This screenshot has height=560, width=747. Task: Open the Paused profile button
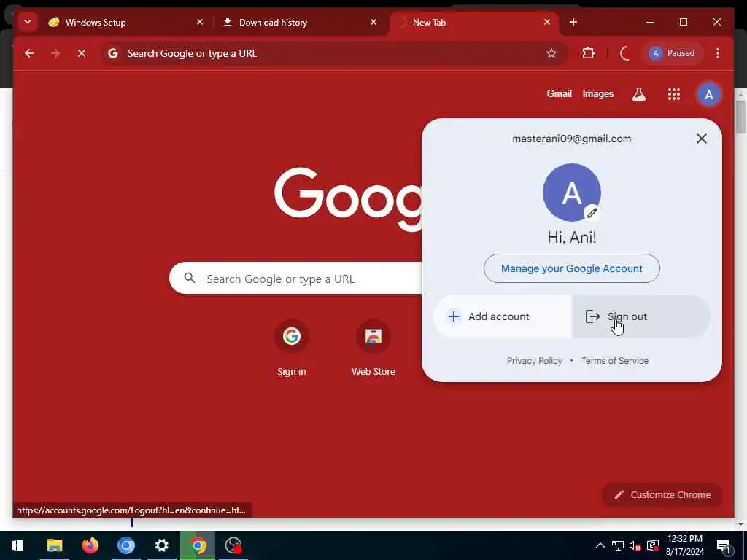[x=672, y=53]
